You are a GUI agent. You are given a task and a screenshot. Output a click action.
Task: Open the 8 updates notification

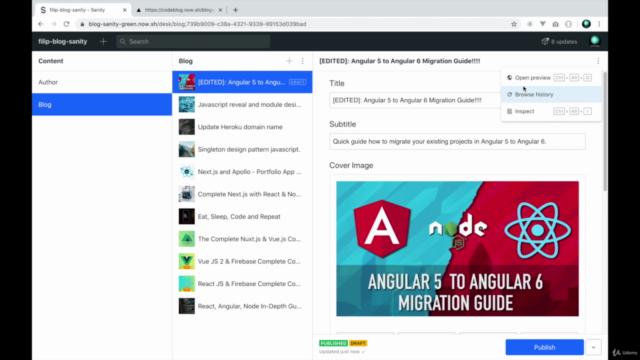[559, 42]
